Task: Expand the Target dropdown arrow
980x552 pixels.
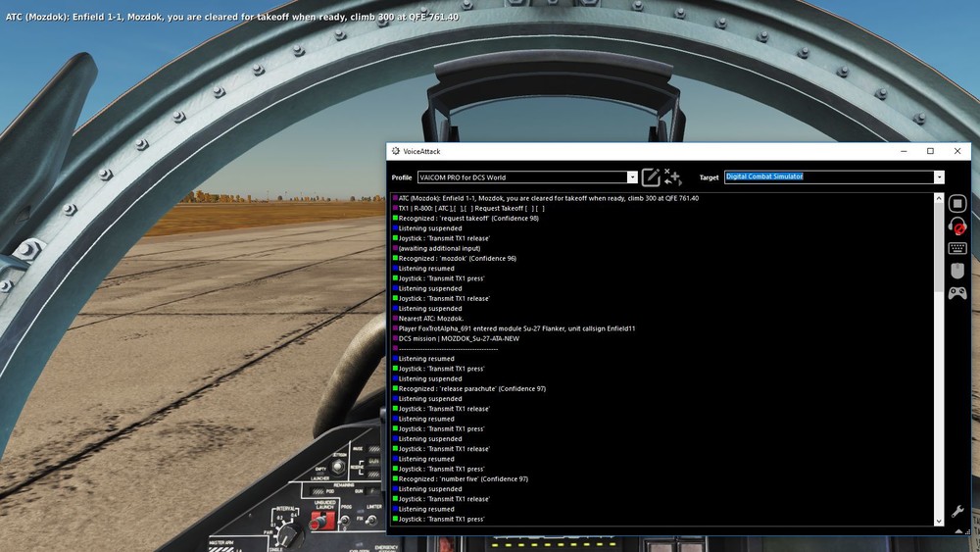Action: coord(939,177)
